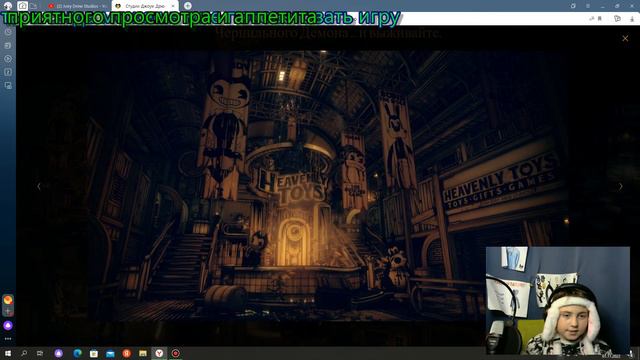Open the tab groups folder icon
The image size is (640, 360).
[33, 6]
